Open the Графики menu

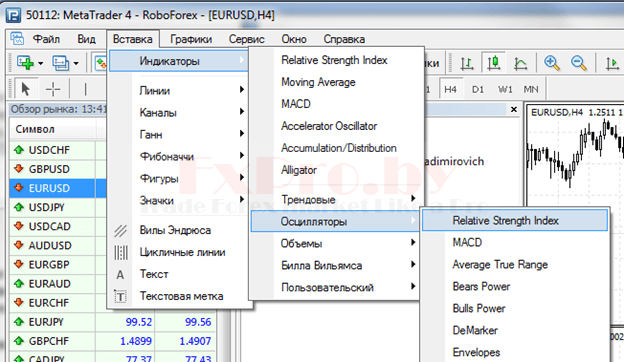(191, 39)
